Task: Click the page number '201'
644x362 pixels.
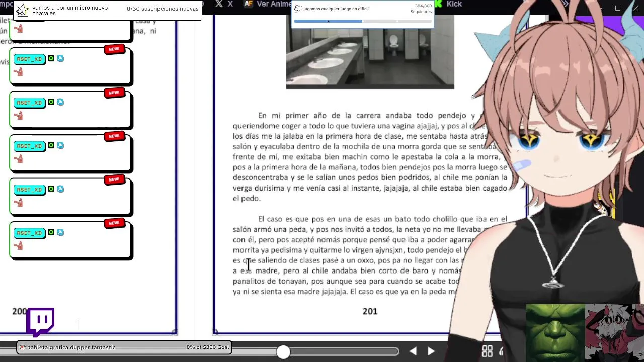Action: [370, 311]
